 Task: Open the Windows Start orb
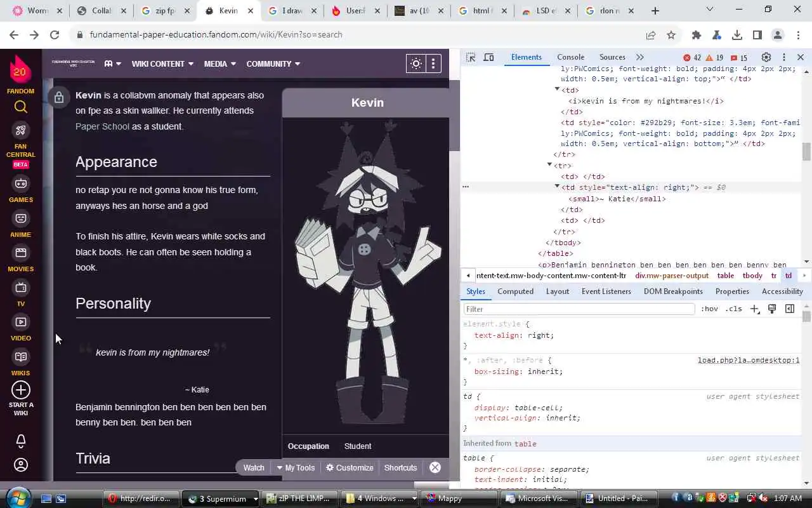point(18,497)
